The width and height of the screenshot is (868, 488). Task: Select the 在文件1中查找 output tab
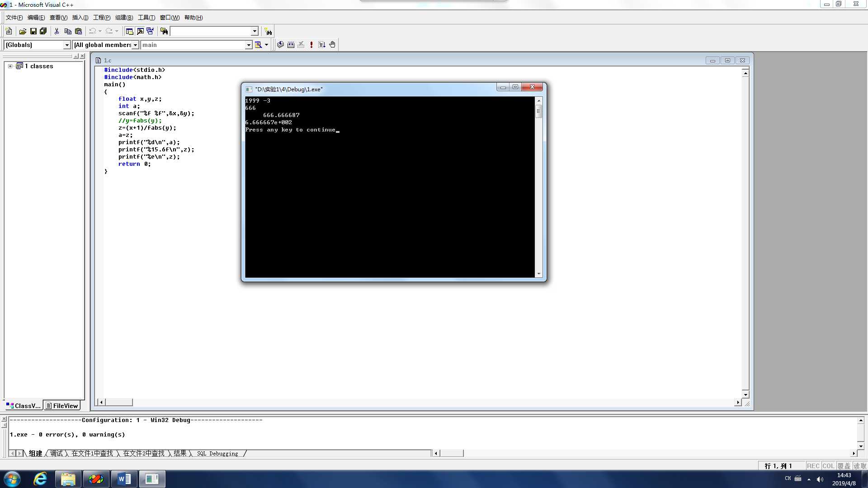click(92, 453)
